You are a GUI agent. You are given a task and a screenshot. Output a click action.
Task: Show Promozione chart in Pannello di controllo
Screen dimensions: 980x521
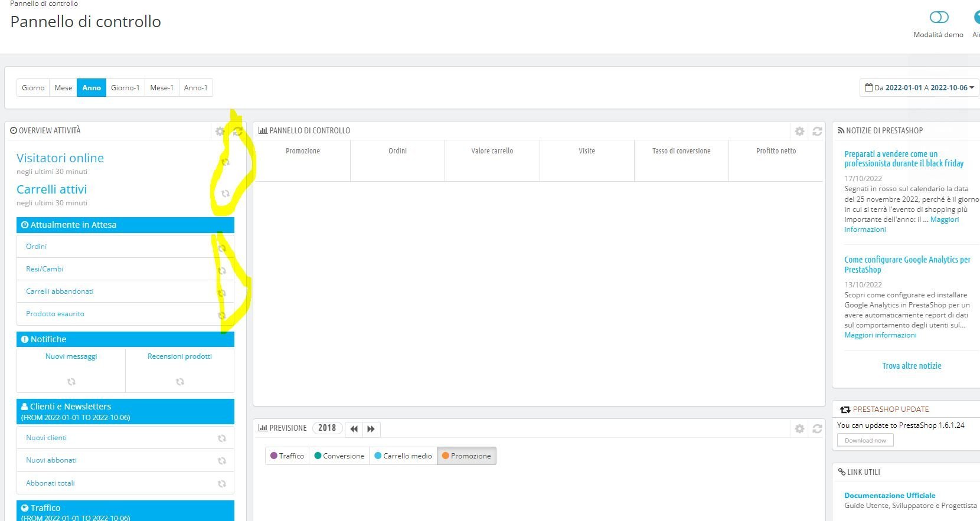click(303, 160)
